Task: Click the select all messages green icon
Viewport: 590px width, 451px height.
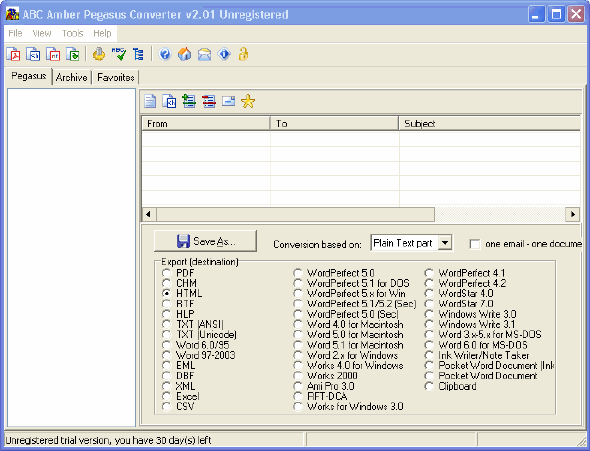Action: pyautogui.click(x=189, y=101)
